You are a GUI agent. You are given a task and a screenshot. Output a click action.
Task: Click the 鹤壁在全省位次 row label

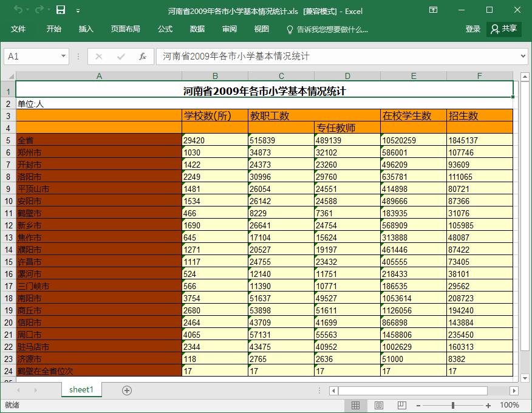coord(99,371)
